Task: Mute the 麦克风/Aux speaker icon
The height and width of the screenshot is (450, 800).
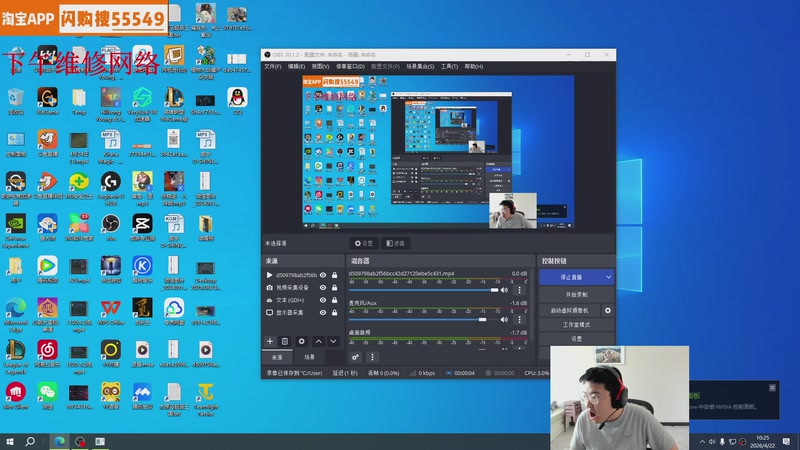Action: click(505, 319)
